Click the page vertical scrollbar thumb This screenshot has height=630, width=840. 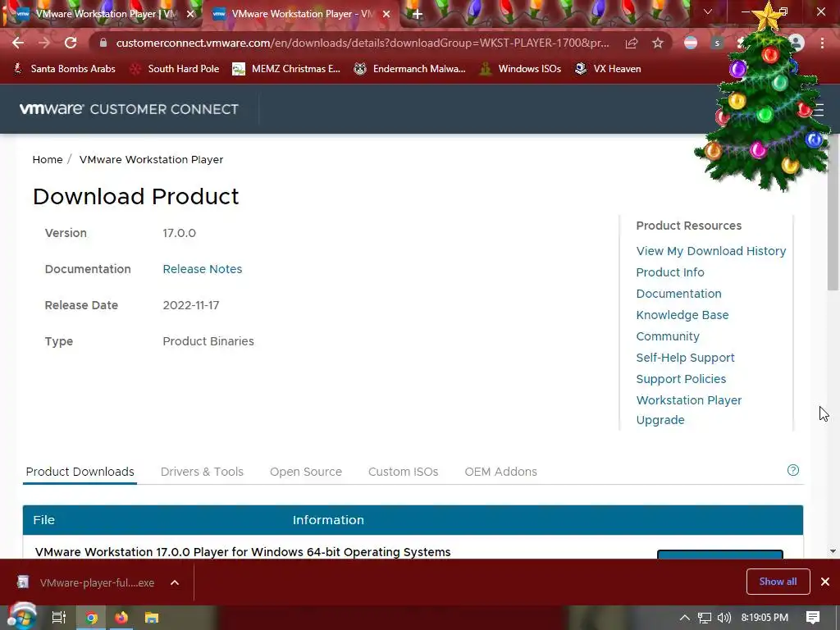833,214
